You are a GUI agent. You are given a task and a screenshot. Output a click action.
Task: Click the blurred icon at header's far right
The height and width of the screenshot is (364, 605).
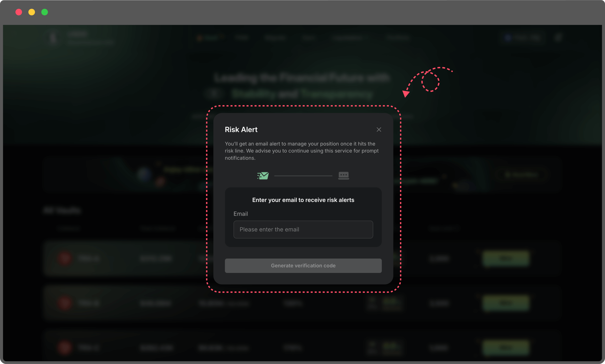click(x=558, y=38)
